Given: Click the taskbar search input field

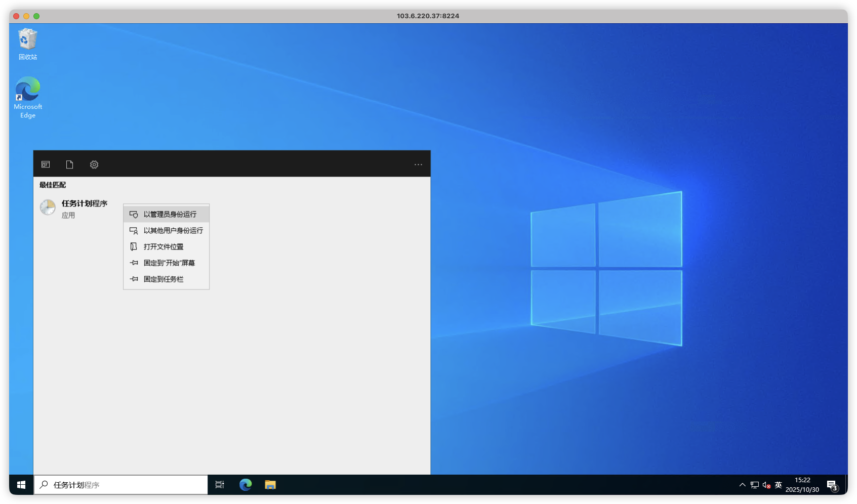Looking at the screenshot, I should tap(127, 485).
